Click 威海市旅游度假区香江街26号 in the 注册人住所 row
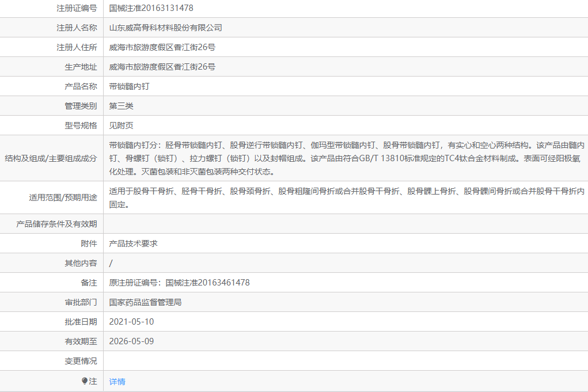This screenshot has width=588, height=392. pyautogui.click(x=162, y=47)
